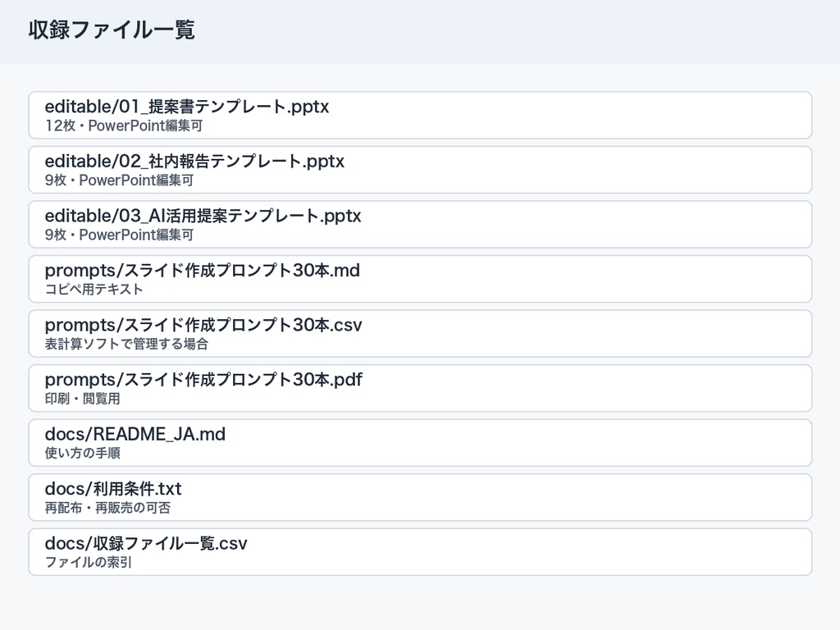Click the 収録ファイル一覧 page heading
Viewport: 840px width, 630px height.
(x=112, y=30)
